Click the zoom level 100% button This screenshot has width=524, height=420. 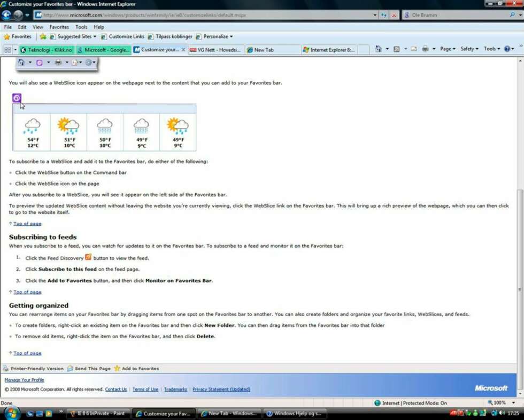click(497, 403)
